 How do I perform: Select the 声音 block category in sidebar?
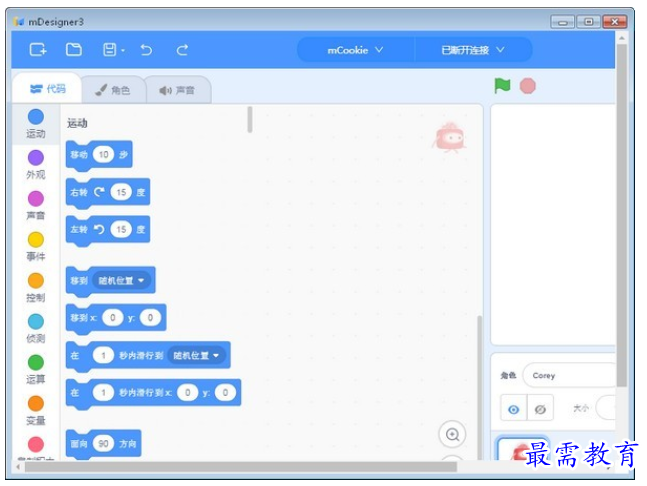coord(36,205)
